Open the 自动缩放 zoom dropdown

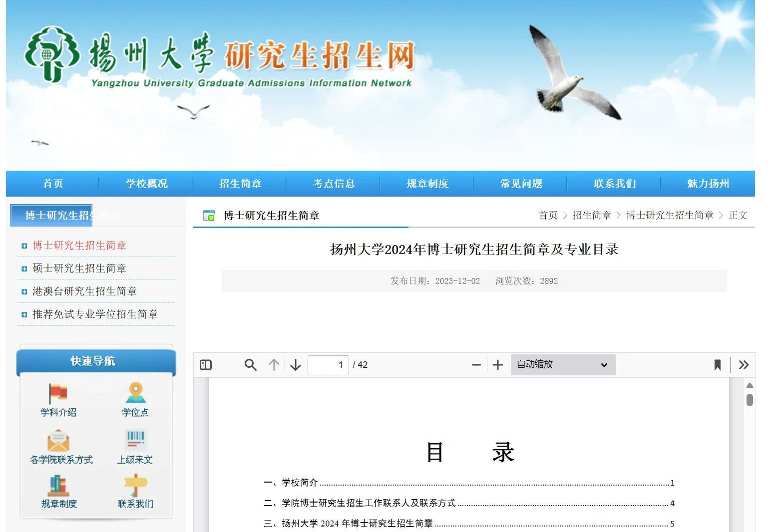coord(563,365)
